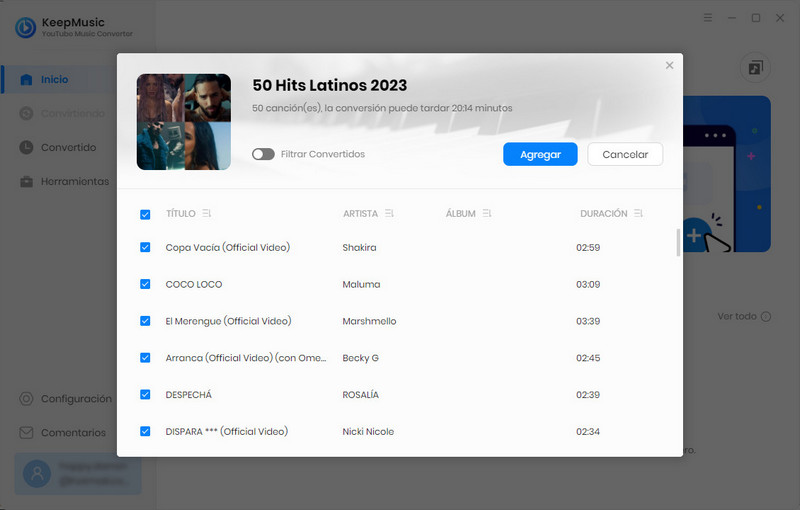
Task: Click artist name Maluma
Action: [x=361, y=284]
